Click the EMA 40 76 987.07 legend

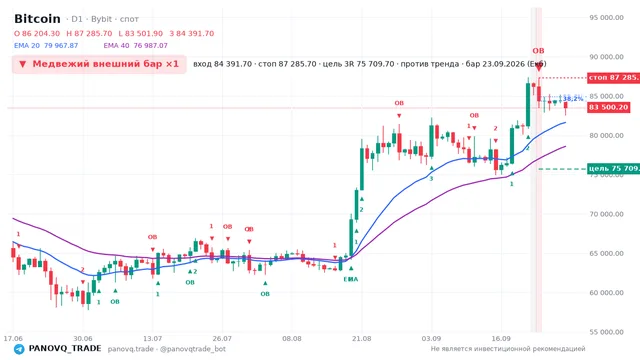coord(136,45)
